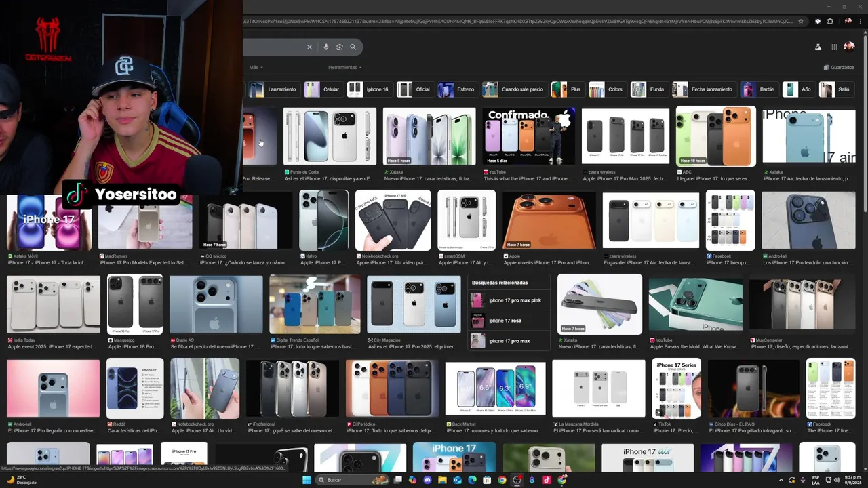868x488 pixels.
Task: Open Diario AS iPhone 17 price image
Action: [x=216, y=304]
